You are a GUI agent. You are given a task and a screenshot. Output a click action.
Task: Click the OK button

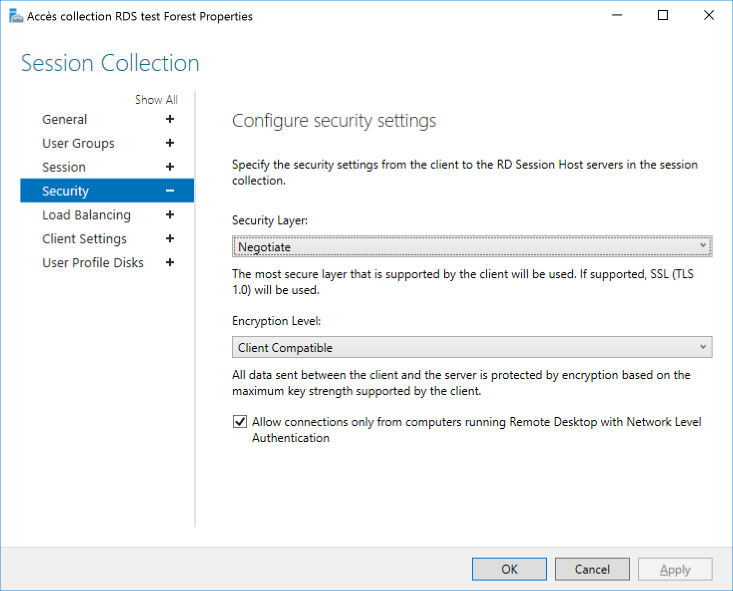509,569
